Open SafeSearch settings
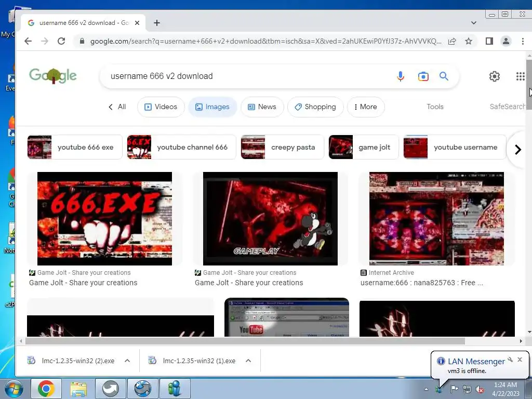Image resolution: width=532 pixels, height=399 pixels. coord(507,107)
